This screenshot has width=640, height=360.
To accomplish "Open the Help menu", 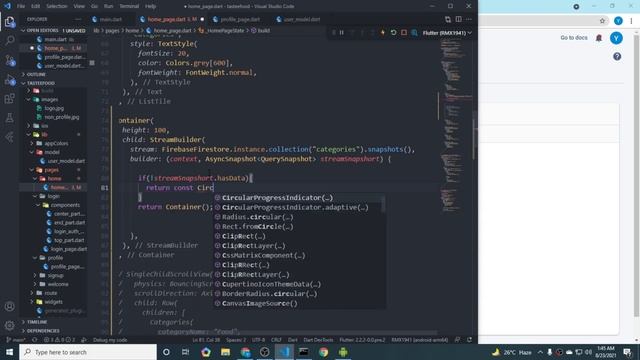I will (x=151, y=6).
